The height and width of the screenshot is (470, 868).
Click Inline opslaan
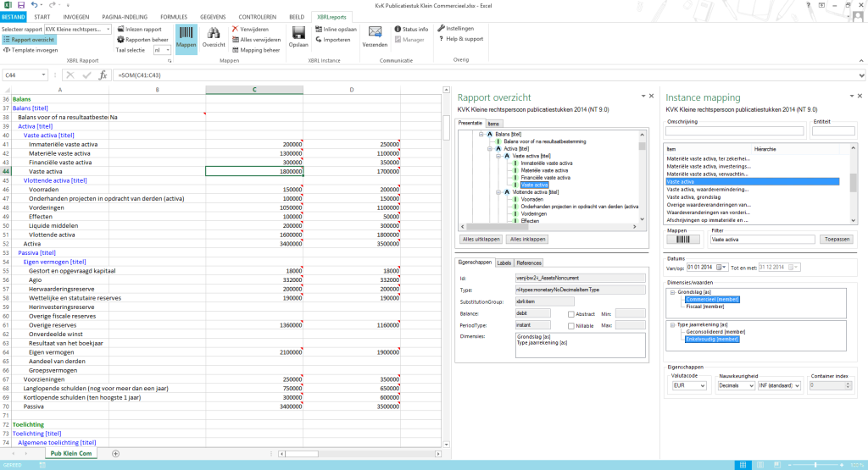pyautogui.click(x=336, y=30)
